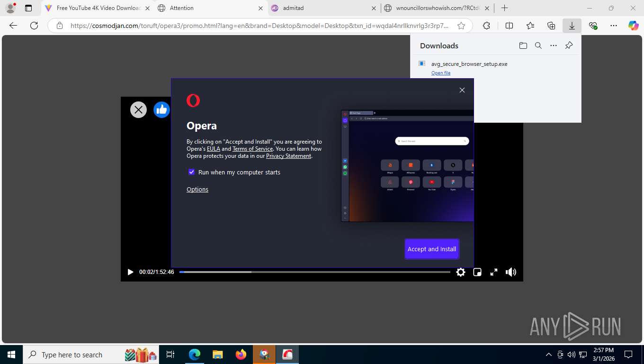Toggle Split screen view icon
This screenshot has width=644, height=364.
(x=509, y=26)
